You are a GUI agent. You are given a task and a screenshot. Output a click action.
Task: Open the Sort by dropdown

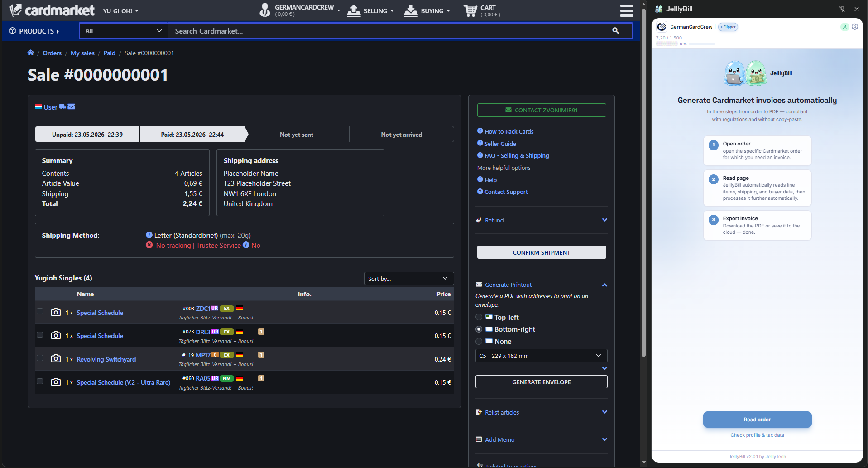point(409,279)
